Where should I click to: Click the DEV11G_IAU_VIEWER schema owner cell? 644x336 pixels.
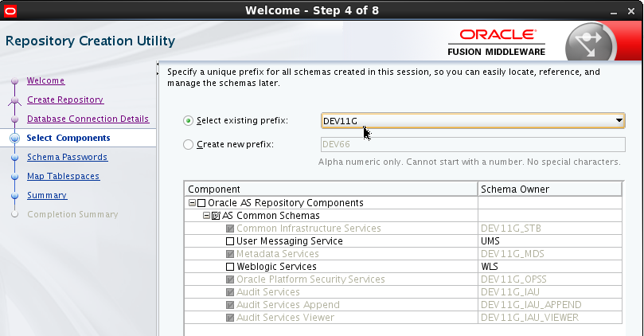(550, 318)
